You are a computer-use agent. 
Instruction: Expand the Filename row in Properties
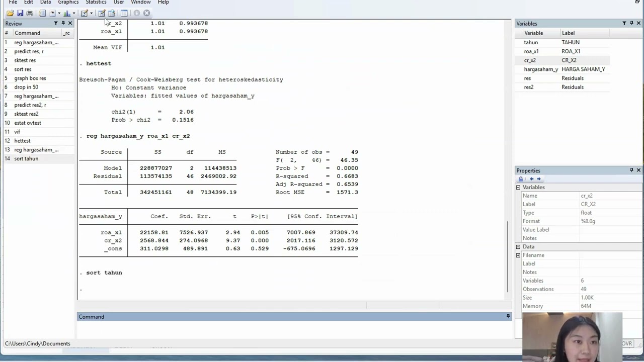pyautogui.click(x=518, y=255)
